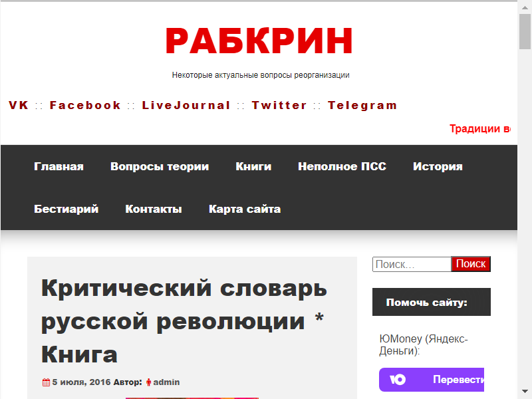Open Неполное ПСС menu item
The height and width of the screenshot is (399, 532).
click(342, 166)
